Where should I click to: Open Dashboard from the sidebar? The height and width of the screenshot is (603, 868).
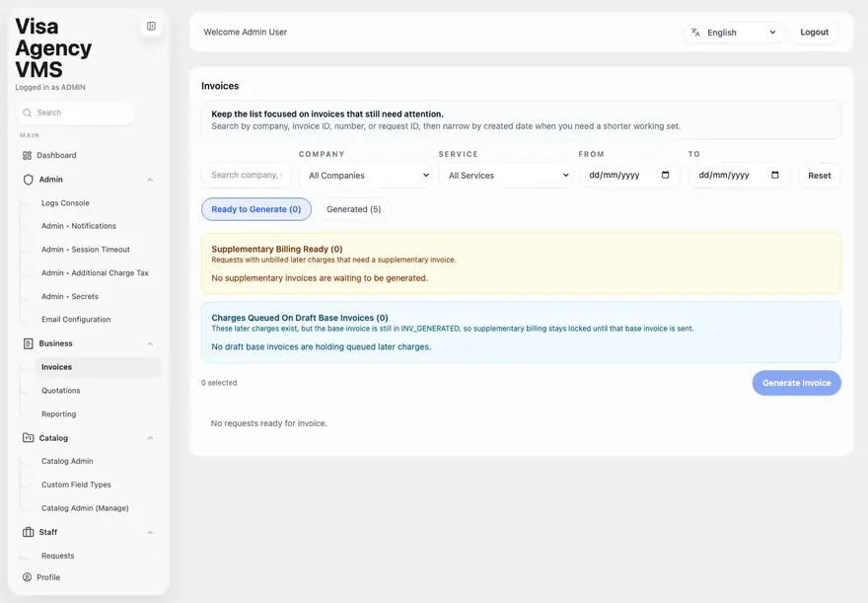pyautogui.click(x=56, y=156)
